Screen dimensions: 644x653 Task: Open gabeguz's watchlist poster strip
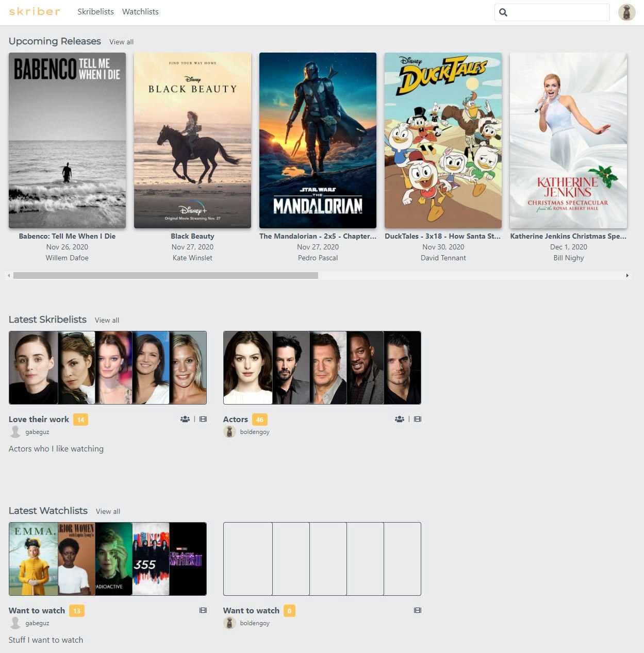[x=108, y=559]
